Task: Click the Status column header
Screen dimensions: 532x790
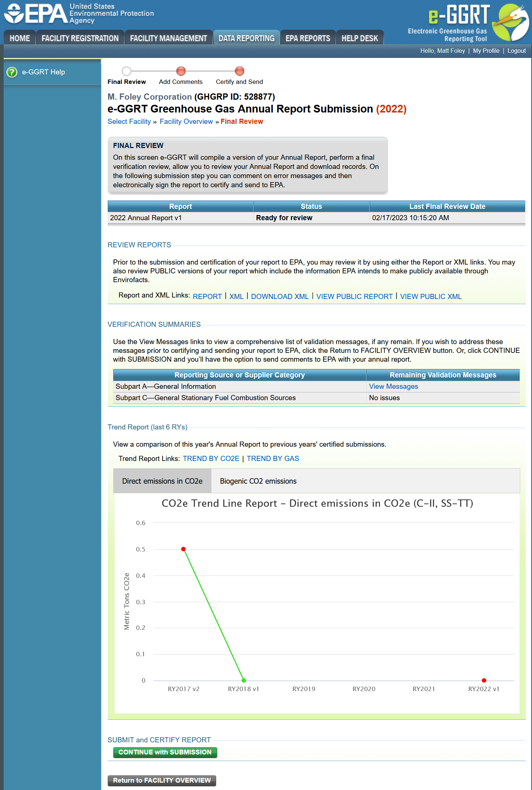Action: pos(311,206)
